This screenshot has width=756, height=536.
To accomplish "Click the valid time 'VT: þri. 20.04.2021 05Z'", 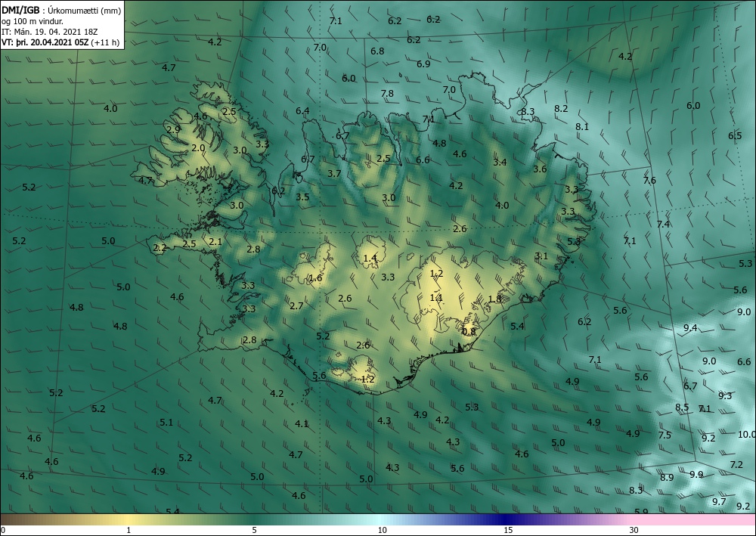I will coord(45,42).
